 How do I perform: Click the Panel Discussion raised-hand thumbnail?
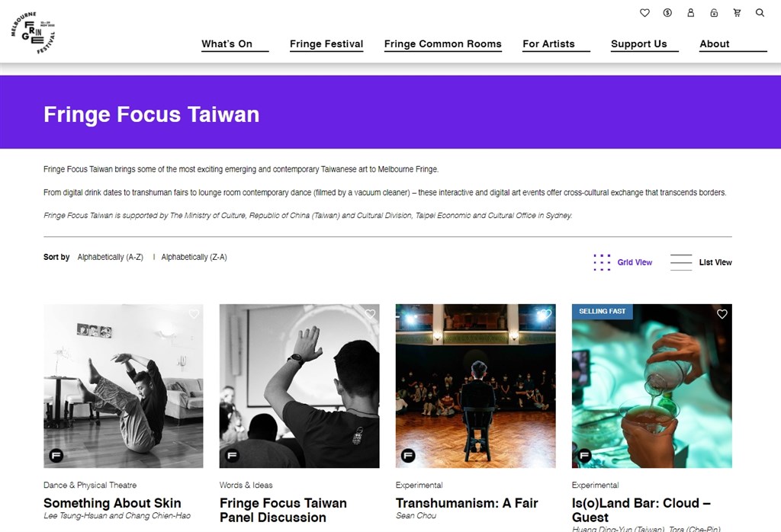(x=299, y=386)
